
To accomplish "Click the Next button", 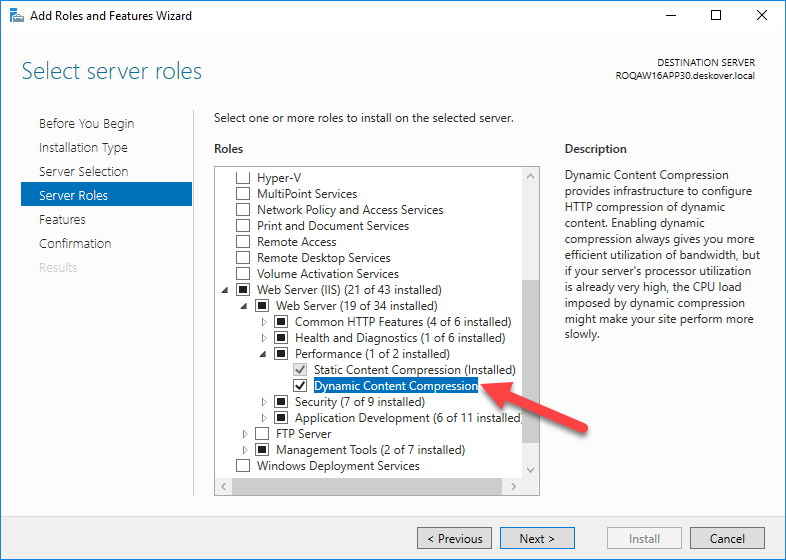I will pyautogui.click(x=537, y=539).
